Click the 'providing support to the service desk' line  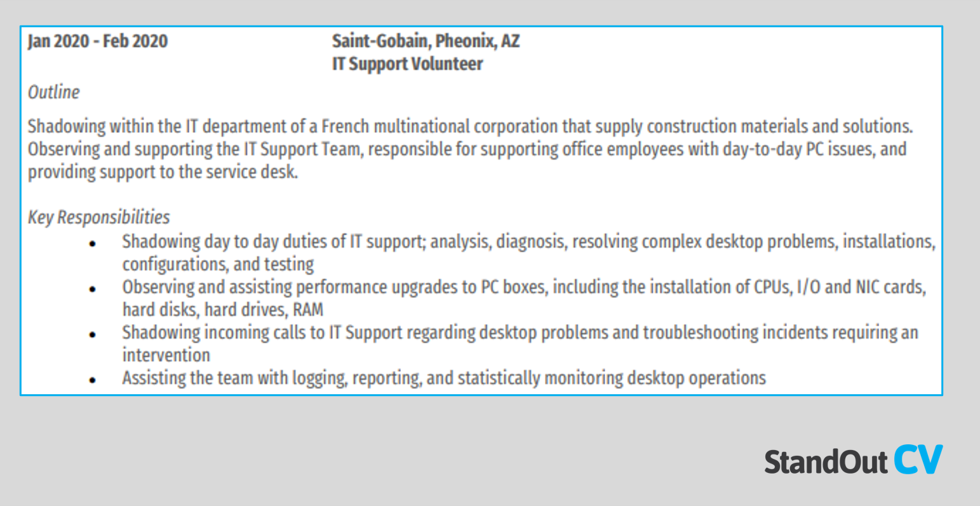coord(163,172)
